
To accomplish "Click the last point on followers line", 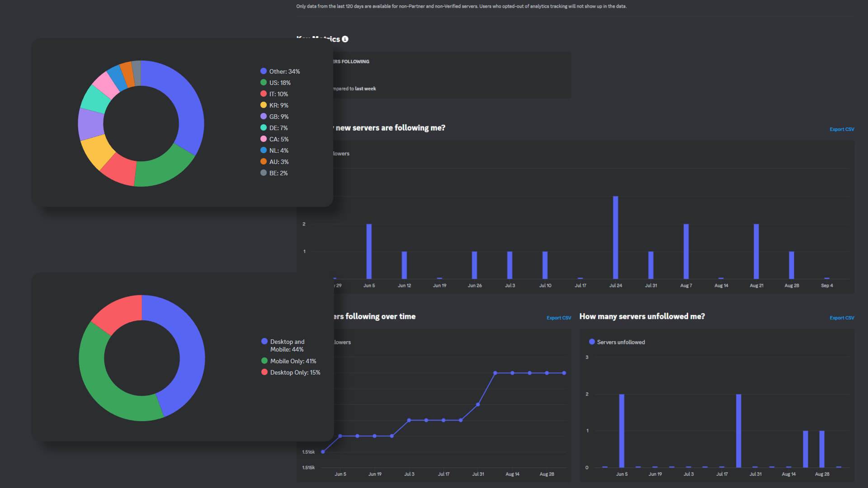I will click(x=564, y=373).
